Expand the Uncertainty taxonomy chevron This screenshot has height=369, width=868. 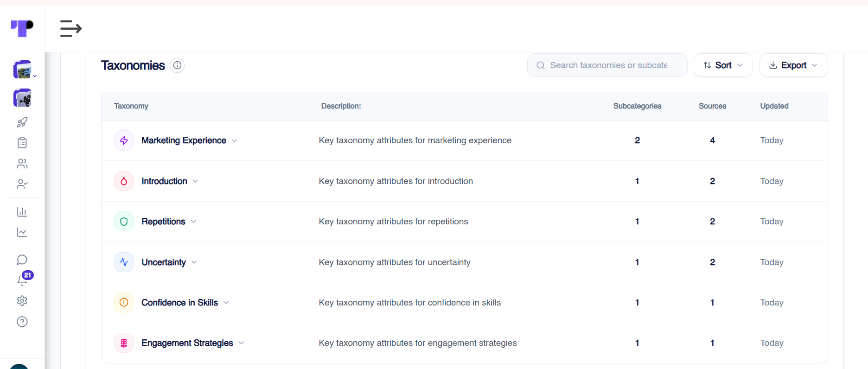pyautogui.click(x=194, y=262)
